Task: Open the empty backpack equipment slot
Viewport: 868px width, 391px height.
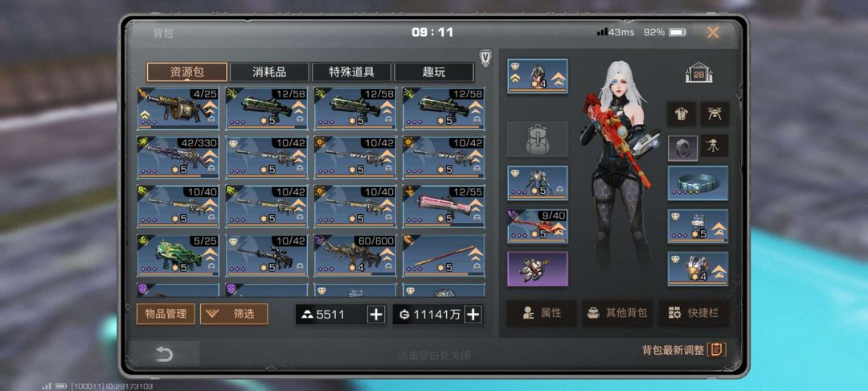Action: tap(538, 139)
